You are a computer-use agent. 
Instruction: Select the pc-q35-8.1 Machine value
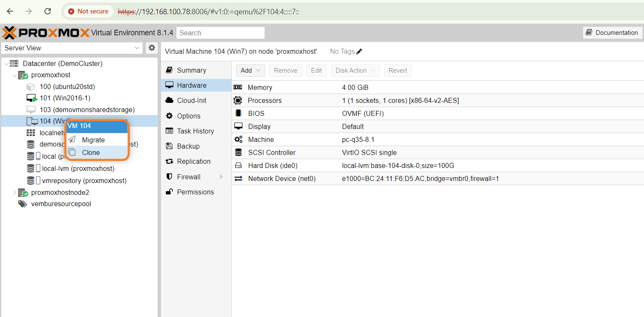tap(357, 139)
